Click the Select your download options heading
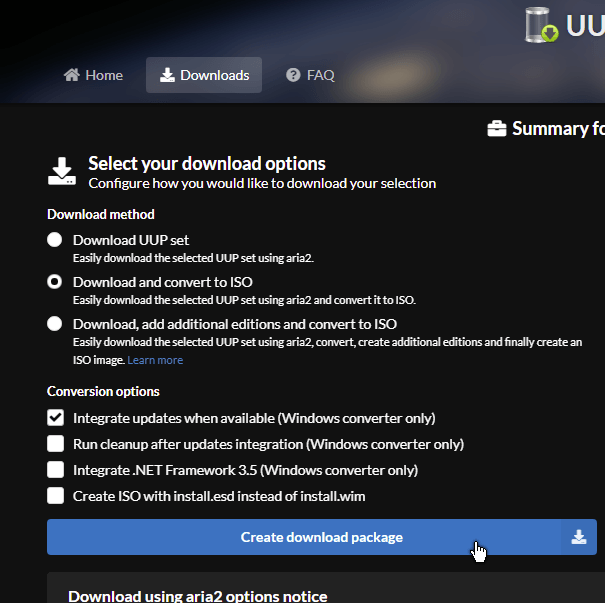This screenshot has width=605, height=603. pyautogui.click(x=207, y=163)
